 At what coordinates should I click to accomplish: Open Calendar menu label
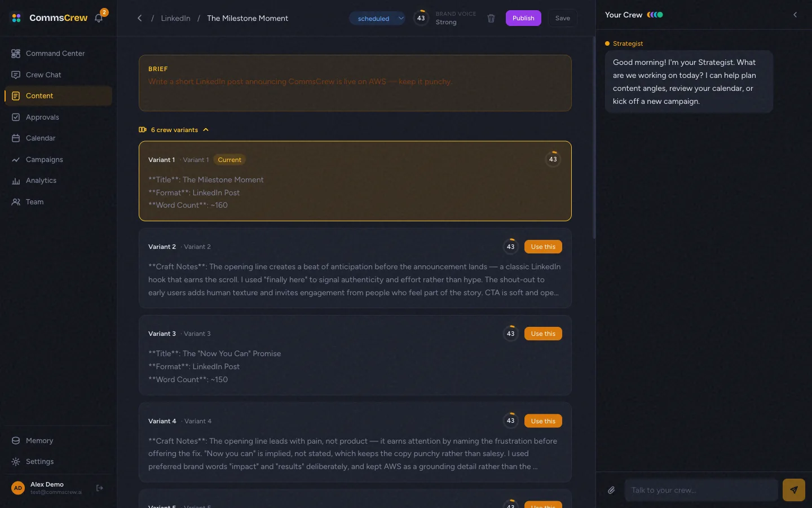(x=41, y=138)
